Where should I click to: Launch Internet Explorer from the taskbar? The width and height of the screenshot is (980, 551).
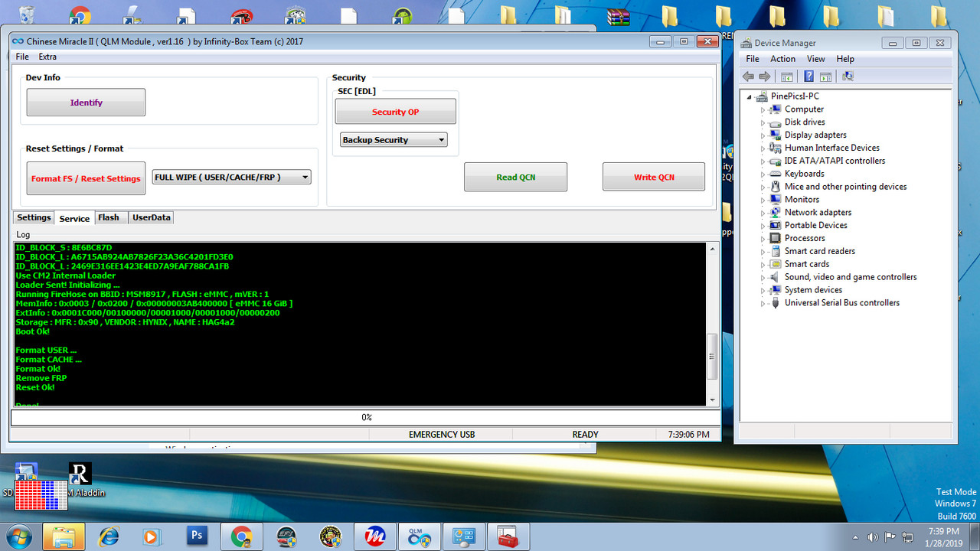(109, 536)
